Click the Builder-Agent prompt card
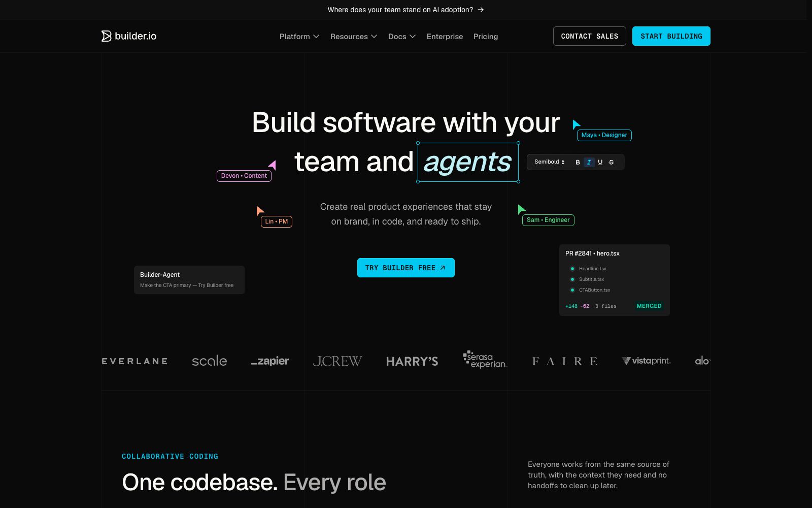The height and width of the screenshot is (508, 812). [189, 280]
